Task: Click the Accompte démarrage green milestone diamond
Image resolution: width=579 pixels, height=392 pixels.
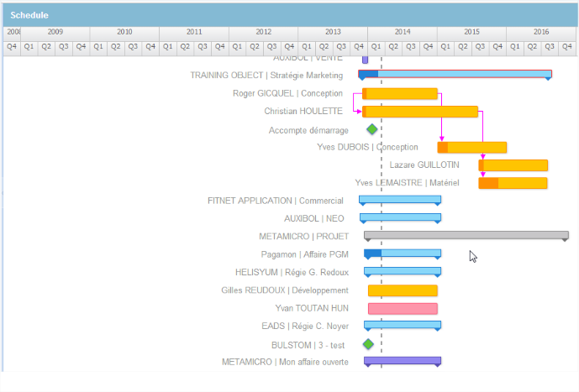Action: tap(372, 129)
